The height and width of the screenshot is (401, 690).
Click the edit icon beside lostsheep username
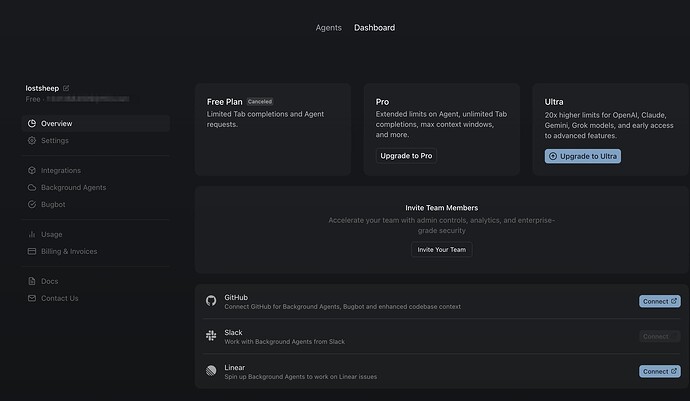(66, 88)
